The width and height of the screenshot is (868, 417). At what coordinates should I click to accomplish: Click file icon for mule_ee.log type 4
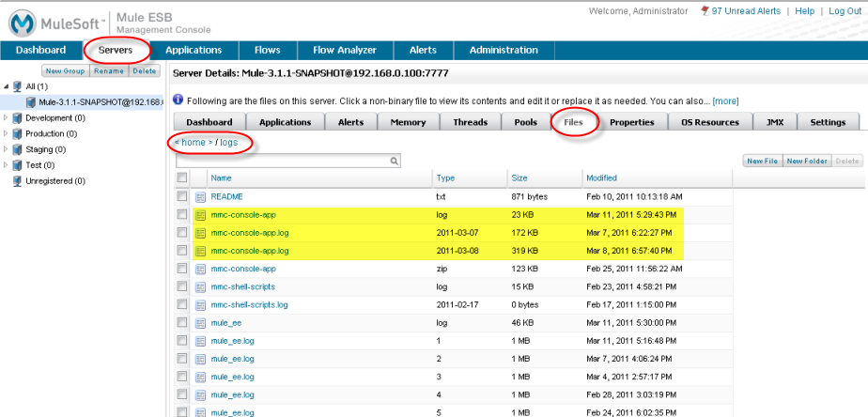pyautogui.click(x=200, y=394)
